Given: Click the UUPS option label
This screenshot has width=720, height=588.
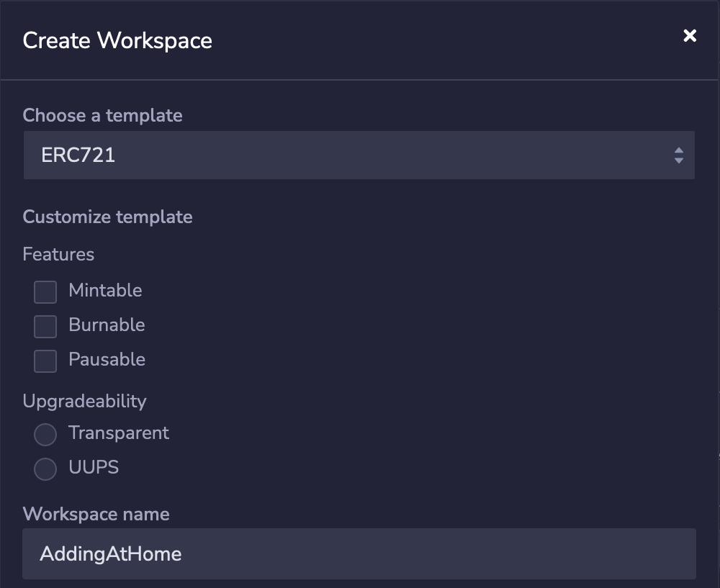Looking at the screenshot, I should point(94,468).
